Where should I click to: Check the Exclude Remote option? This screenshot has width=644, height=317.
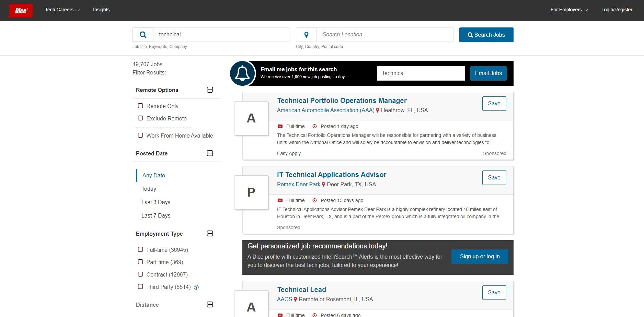click(140, 118)
